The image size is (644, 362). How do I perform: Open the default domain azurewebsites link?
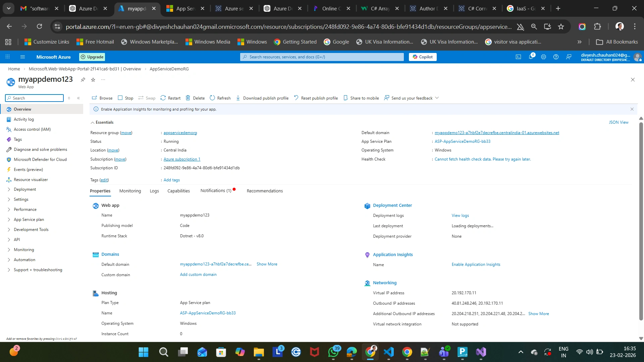pos(497,133)
